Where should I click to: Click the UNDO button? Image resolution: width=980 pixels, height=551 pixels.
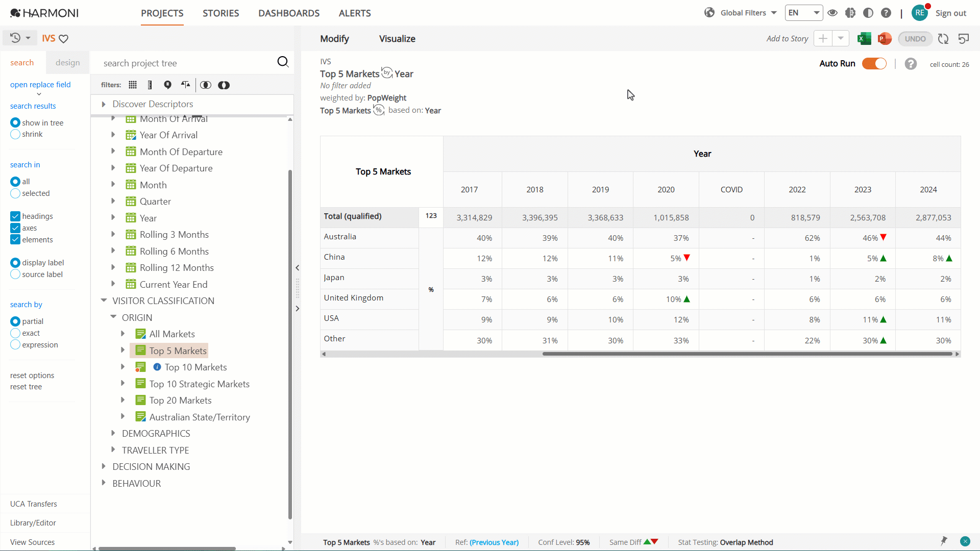pos(915,39)
